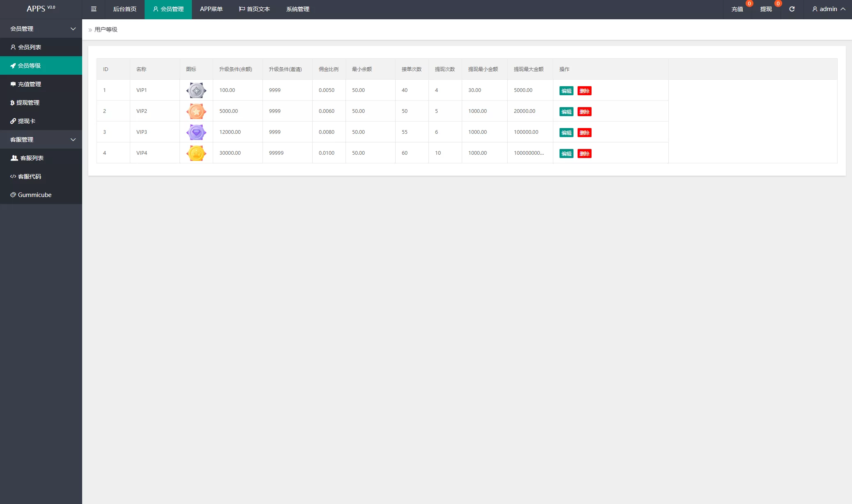Screen dimensions: 852x504
Task: Collapse the 会员管理 sidebar group
Action: [41, 29]
